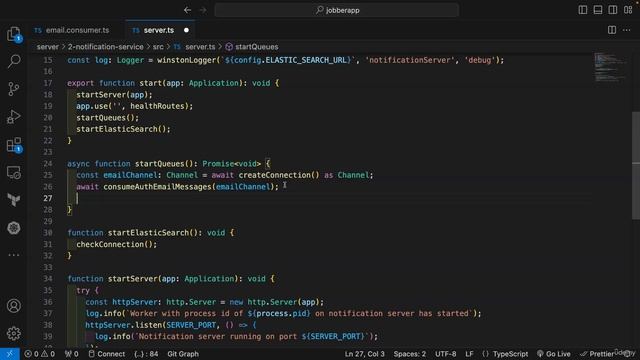Click Connect in status bar
640x360 pixels.
click(x=107, y=354)
